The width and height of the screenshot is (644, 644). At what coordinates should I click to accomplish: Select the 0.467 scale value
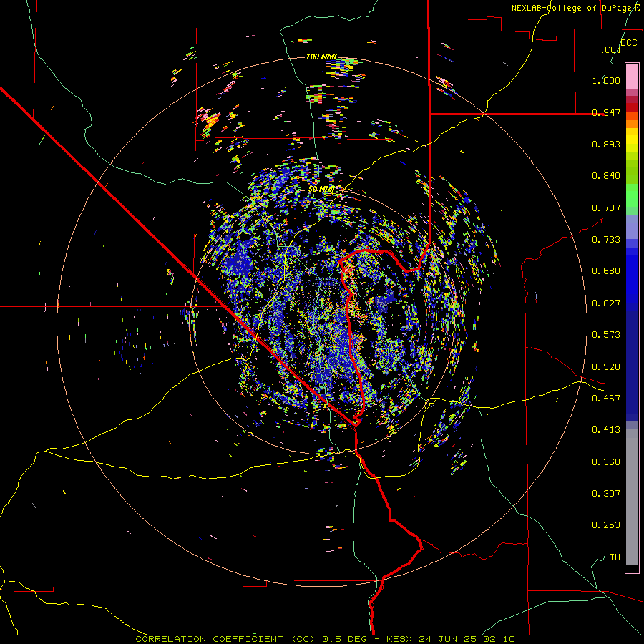click(606, 399)
